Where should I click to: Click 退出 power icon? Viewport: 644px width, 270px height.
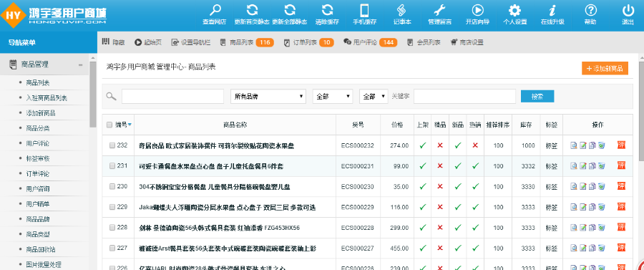coord(628,10)
